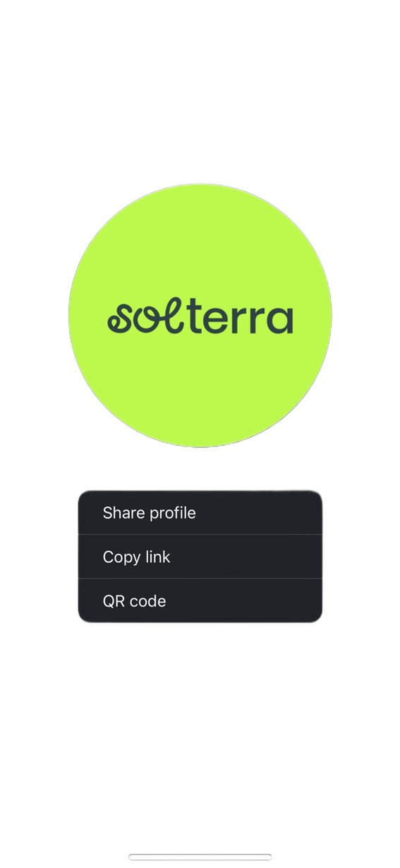The image size is (400, 868).
Task: Tap the empty white space above the profile photo
Action: coord(200,92)
